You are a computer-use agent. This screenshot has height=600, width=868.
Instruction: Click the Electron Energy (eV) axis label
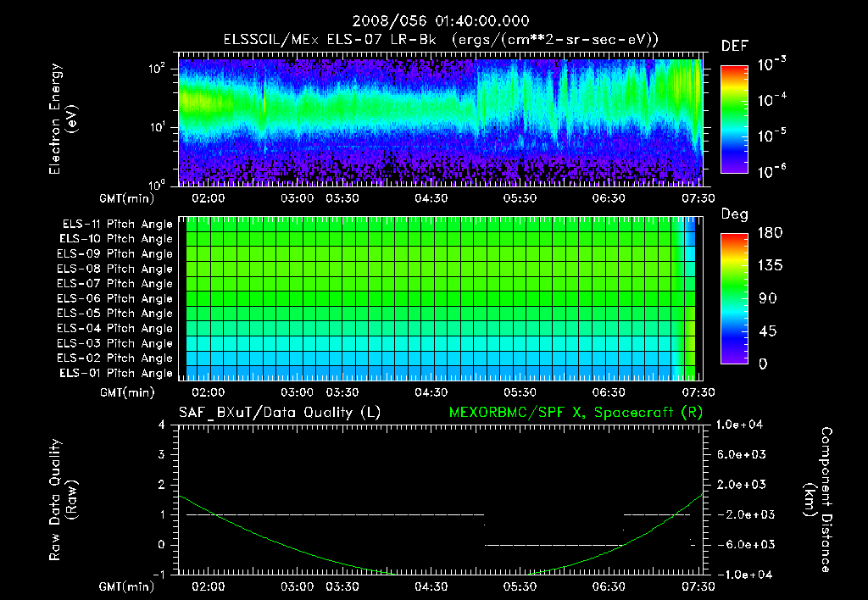click(x=62, y=119)
